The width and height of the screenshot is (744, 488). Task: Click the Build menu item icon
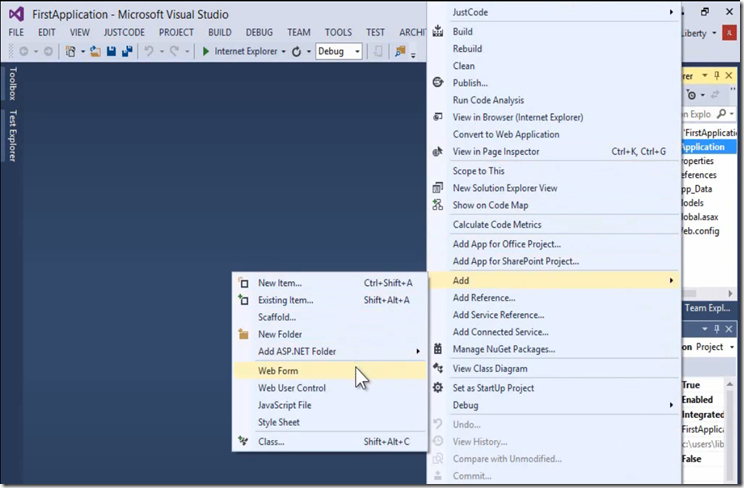click(x=437, y=31)
